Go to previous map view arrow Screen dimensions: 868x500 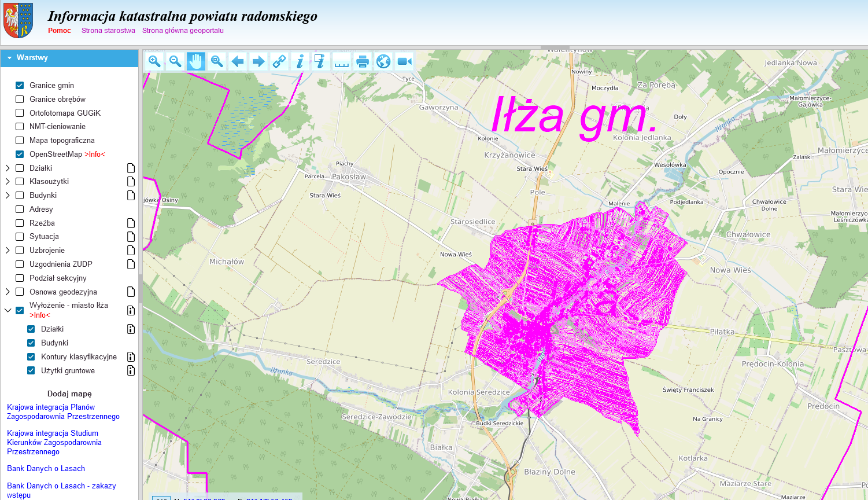(x=238, y=61)
